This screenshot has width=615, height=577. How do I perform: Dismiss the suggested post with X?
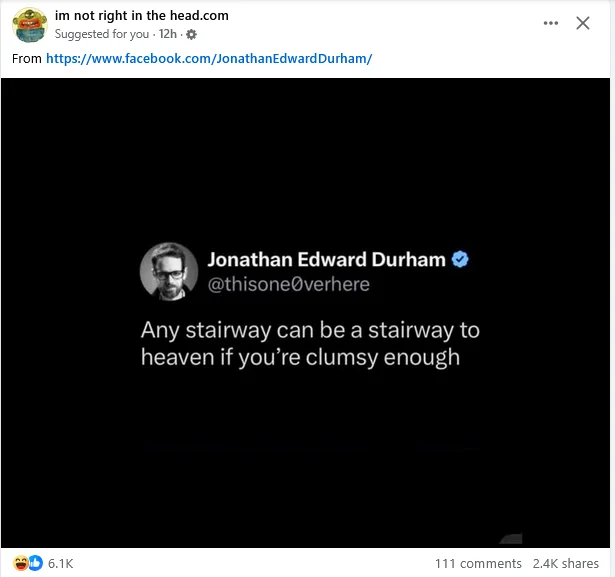[x=583, y=23]
